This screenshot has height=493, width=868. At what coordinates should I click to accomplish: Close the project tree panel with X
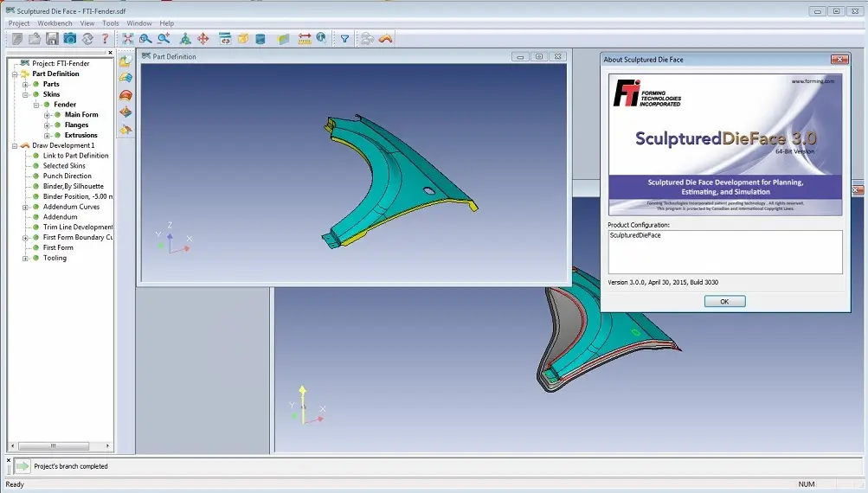click(110, 53)
